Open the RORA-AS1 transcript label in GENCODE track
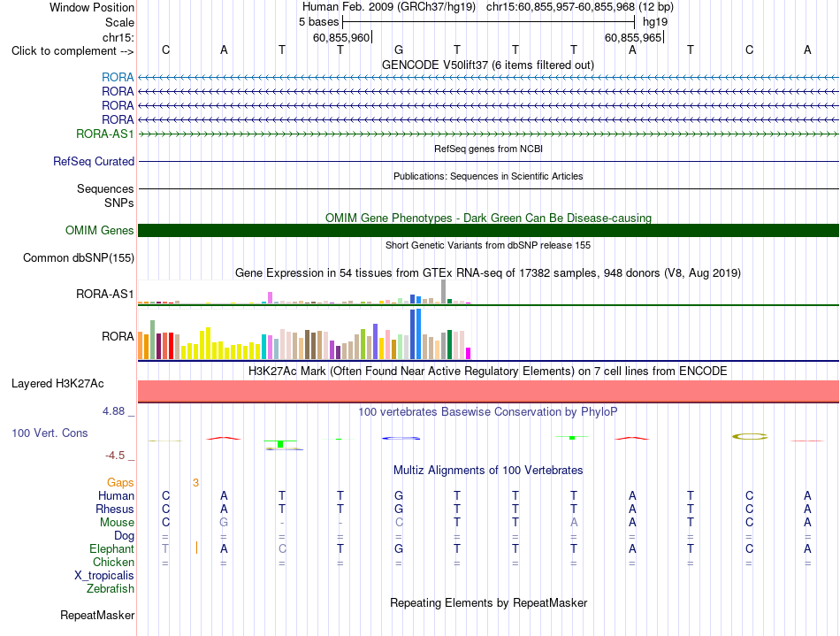840x636 pixels. pos(105,134)
